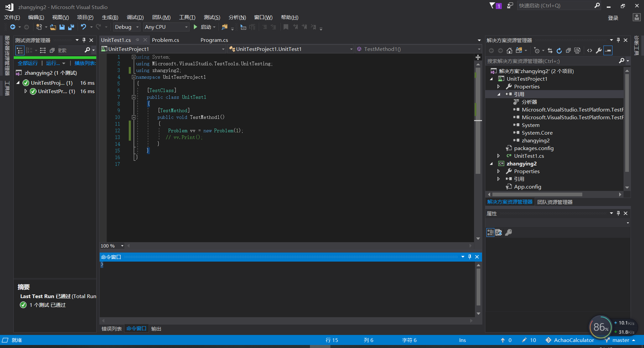Open the 测试(S) Test menu
The image size is (644, 348).
pyautogui.click(x=212, y=17)
